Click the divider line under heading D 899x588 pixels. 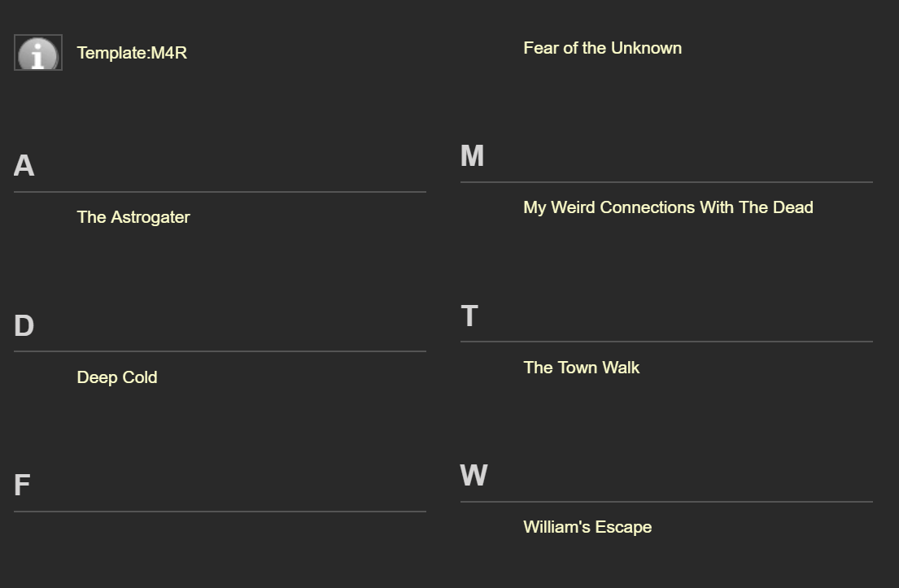click(x=220, y=351)
